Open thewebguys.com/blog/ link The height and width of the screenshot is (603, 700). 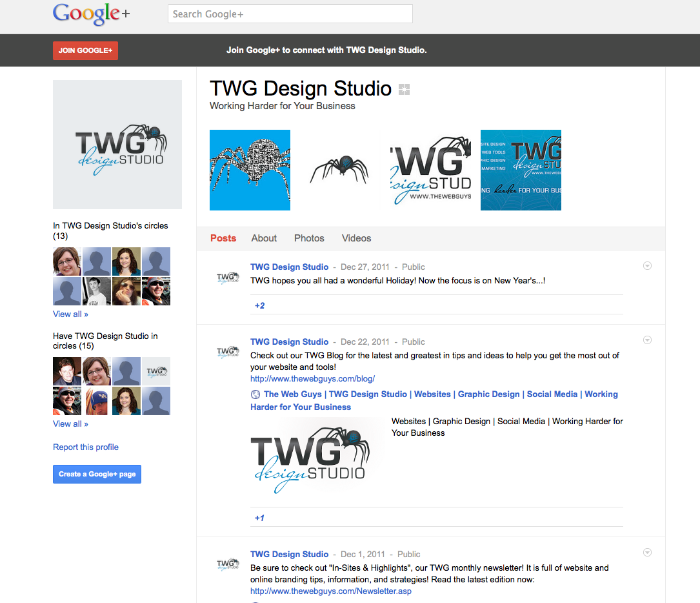[x=312, y=379]
